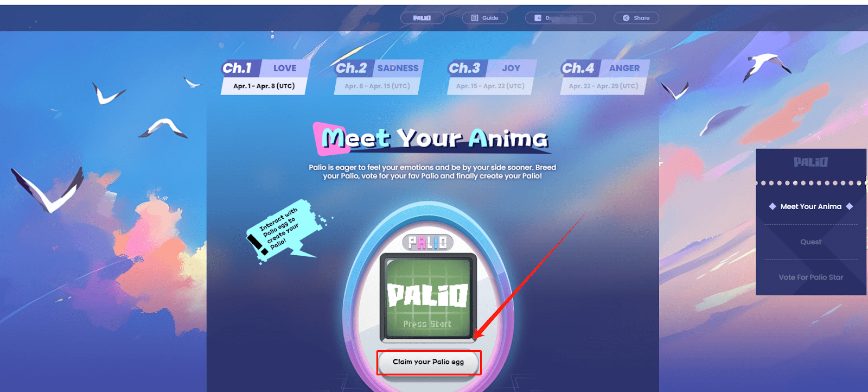The height and width of the screenshot is (392, 868).
Task: Click the PALIO logo in right side panel
Action: click(x=810, y=162)
